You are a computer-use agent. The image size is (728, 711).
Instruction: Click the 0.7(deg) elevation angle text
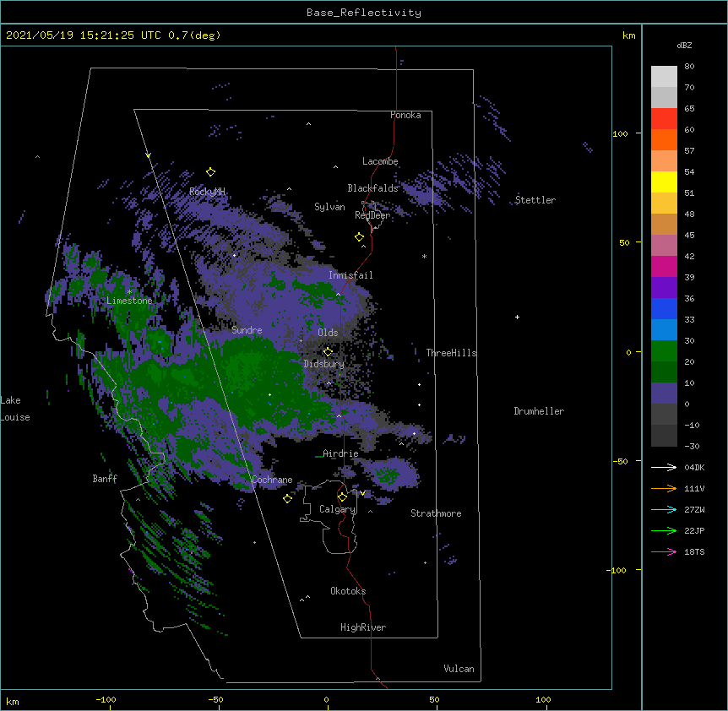194,35
